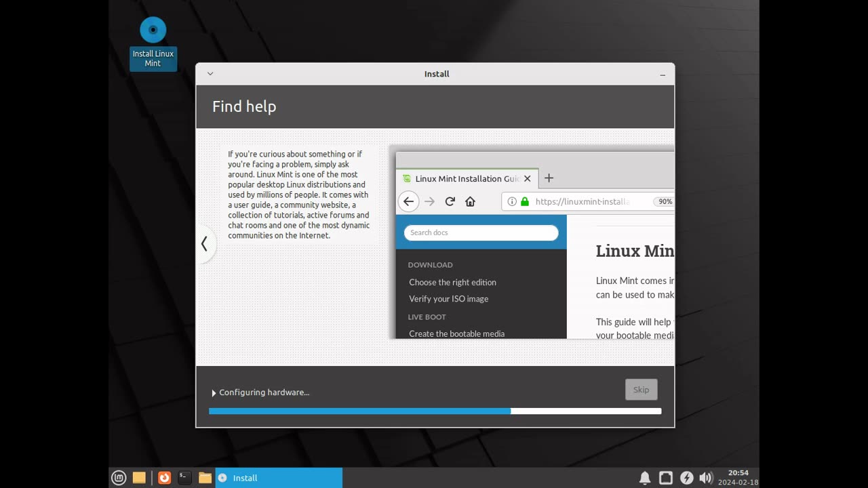
Task: Open the Install Linux Mint desktop icon
Action: pyautogui.click(x=153, y=43)
